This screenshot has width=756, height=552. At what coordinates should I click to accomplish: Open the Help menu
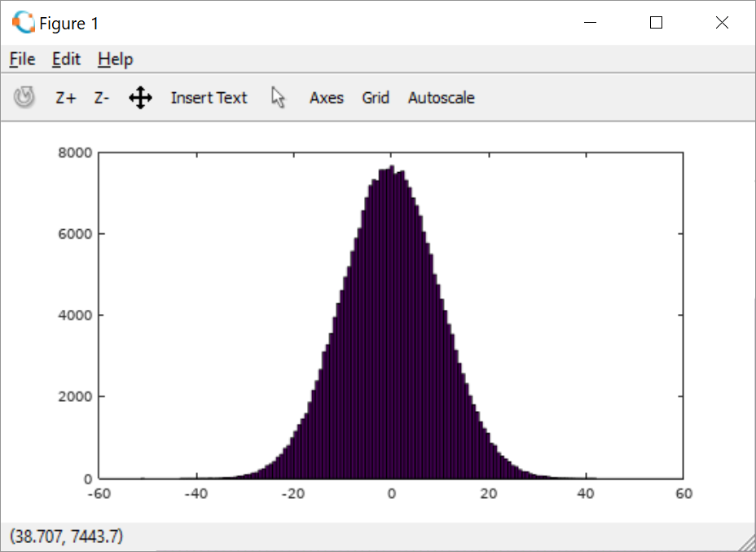(x=115, y=59)
